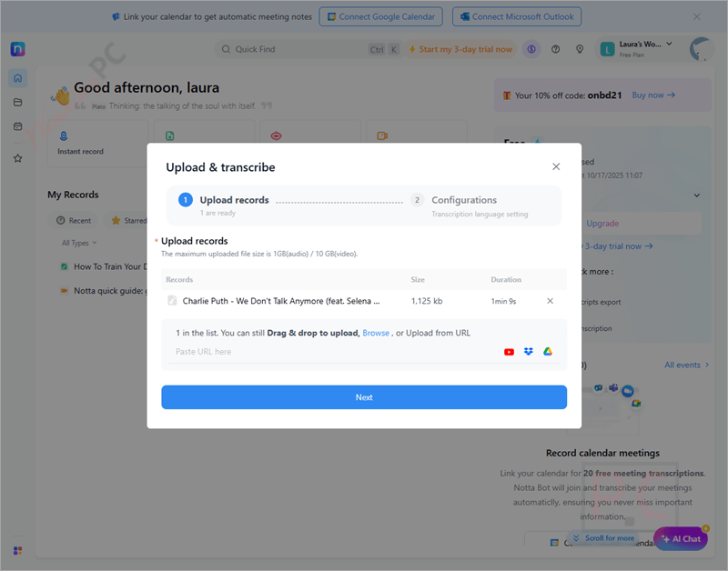Click Connect Microsoft Outlook button

point(517,16)
